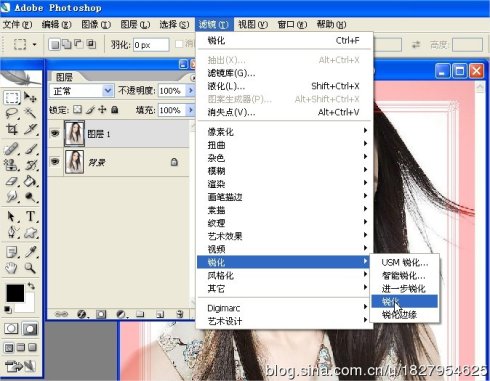The image size is (490, 381).
Task: Select the Magic Wand tool
Action: [x=30, y=113]
